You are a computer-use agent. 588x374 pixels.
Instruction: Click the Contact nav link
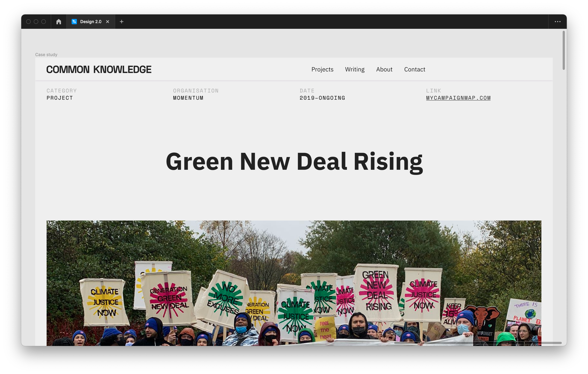point(415,69)
